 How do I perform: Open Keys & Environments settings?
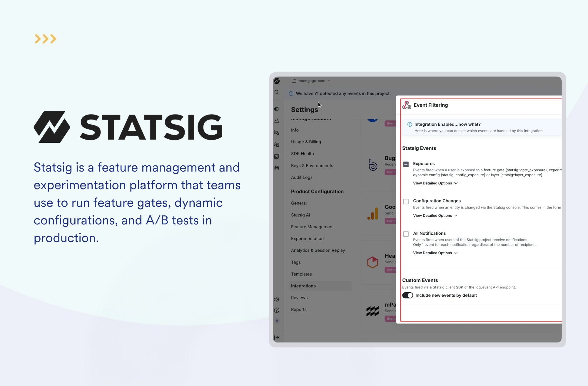click(x=312, y=165)
